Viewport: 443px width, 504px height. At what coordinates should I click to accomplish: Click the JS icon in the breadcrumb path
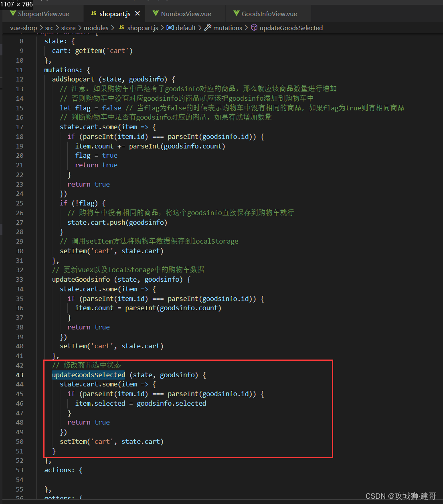121,28
